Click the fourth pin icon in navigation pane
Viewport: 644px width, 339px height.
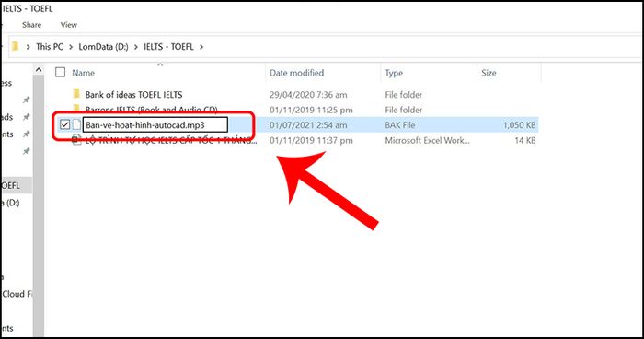[x=27, y=151]
